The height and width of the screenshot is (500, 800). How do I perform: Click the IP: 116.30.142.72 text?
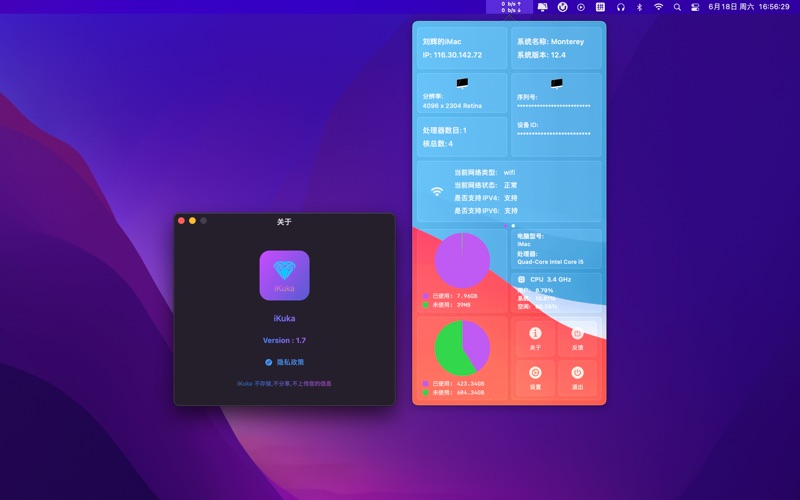point(452,55)
